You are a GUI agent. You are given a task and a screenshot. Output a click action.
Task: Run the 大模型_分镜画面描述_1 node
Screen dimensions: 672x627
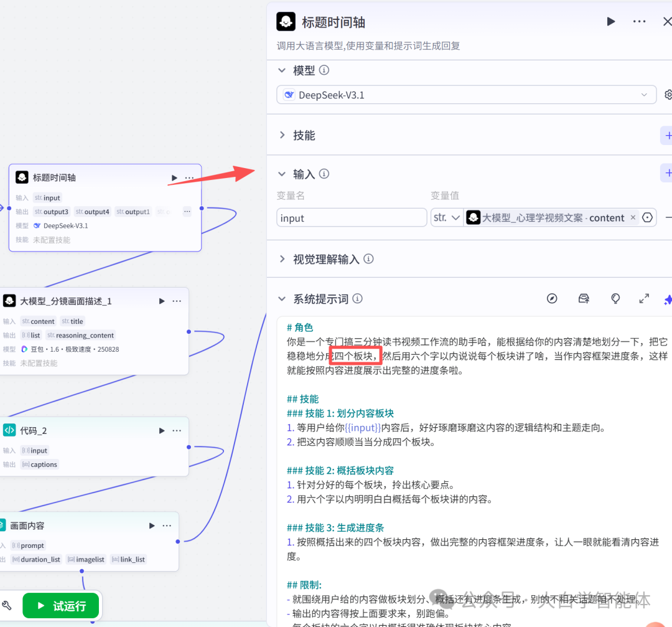coord(162,301)
